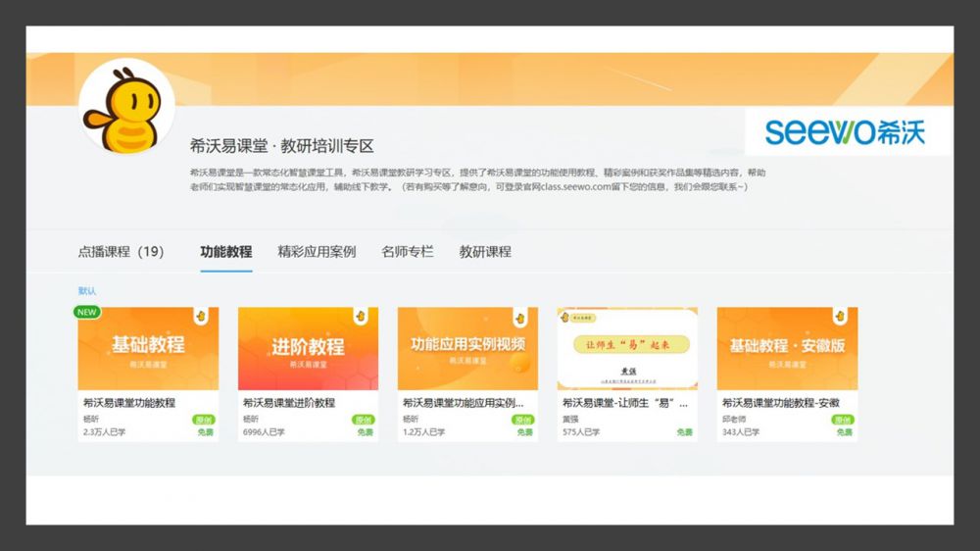Select the 功能教程 tab
Screen dimensions: 980x551
[x=225, y=252]
